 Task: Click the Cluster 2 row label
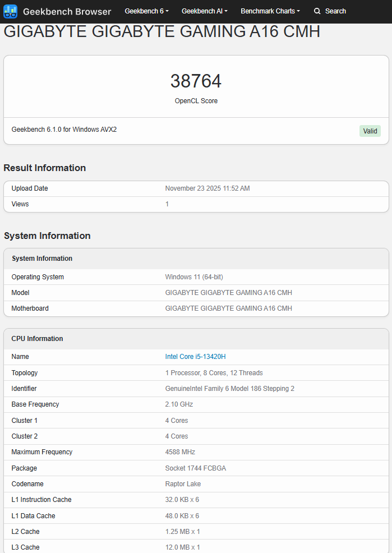coord(24,436)
